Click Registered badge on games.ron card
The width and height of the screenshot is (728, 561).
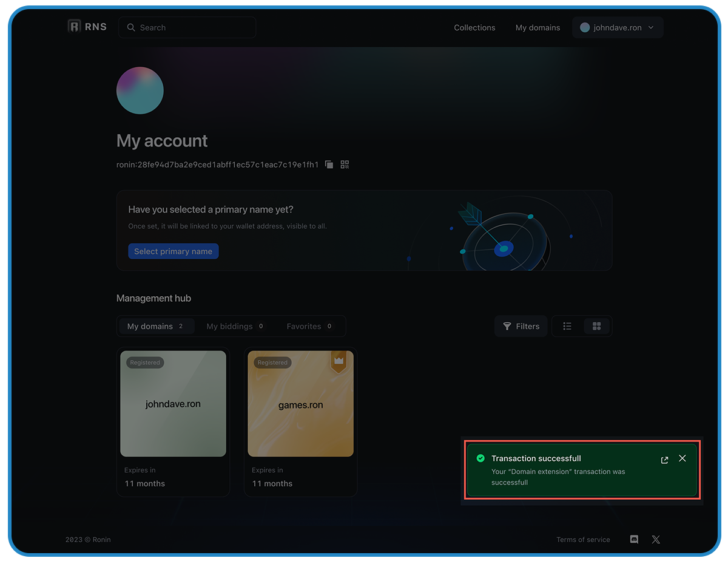click(x=272, y=362)
